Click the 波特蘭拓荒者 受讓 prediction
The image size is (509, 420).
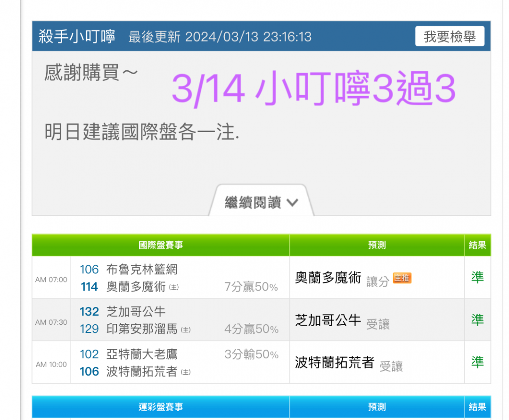tap(349, 363)
